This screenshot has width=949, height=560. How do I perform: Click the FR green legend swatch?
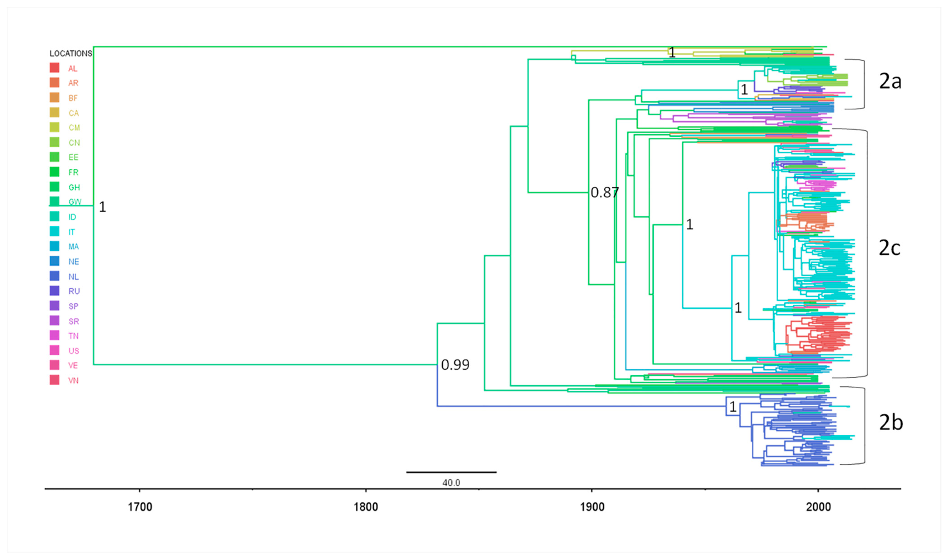point(54,172)
